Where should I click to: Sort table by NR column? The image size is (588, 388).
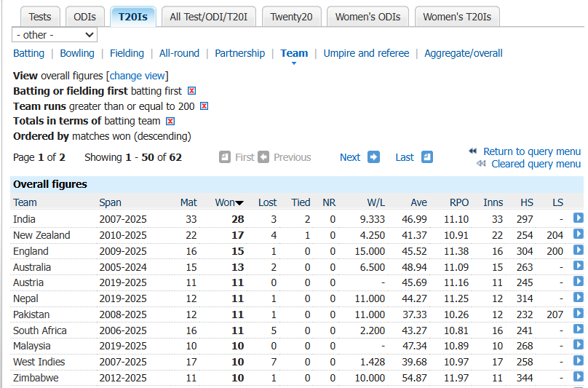tap(329, 202)
